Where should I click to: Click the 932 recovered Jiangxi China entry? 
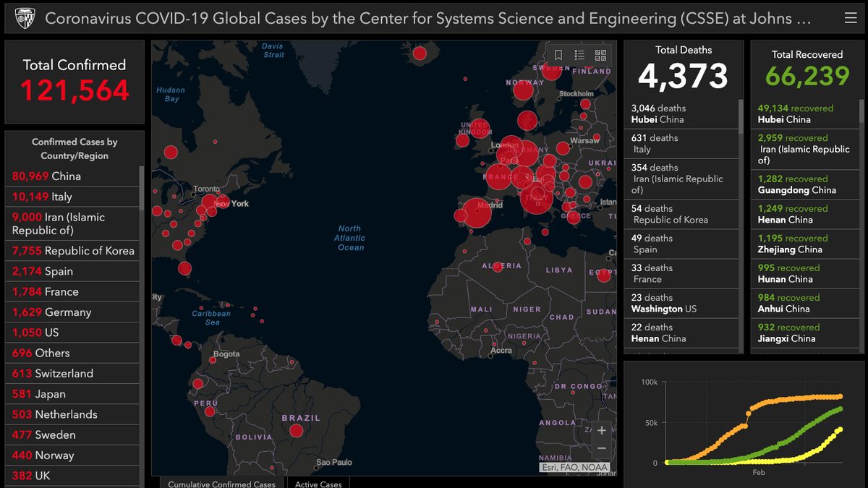[x=805, y=333]
